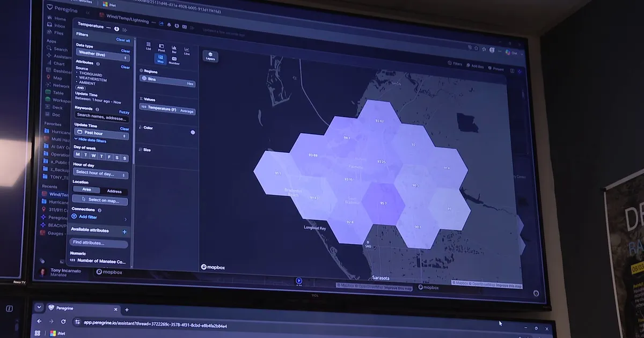644x338 pixels.
Task: Switch the Location toggle to Address
Action: [114, 191]
